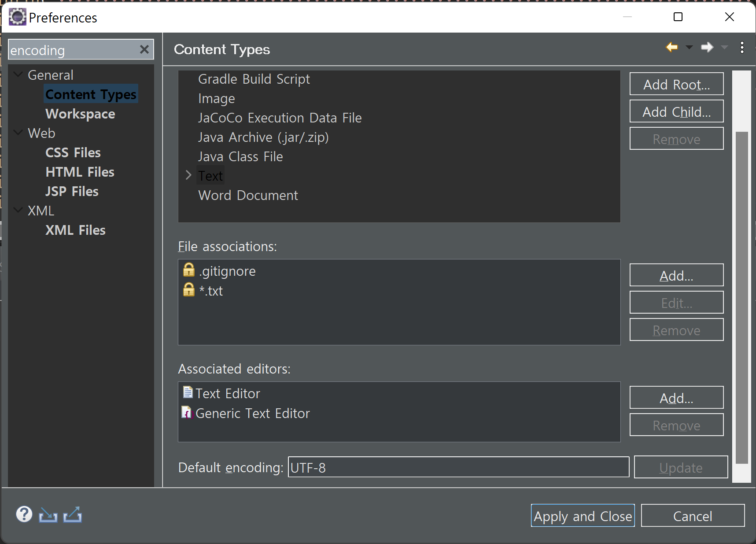Viewport: 756px width, 544px height.
Task: Open the additional dialog actions menu
Action: [742, 48]
